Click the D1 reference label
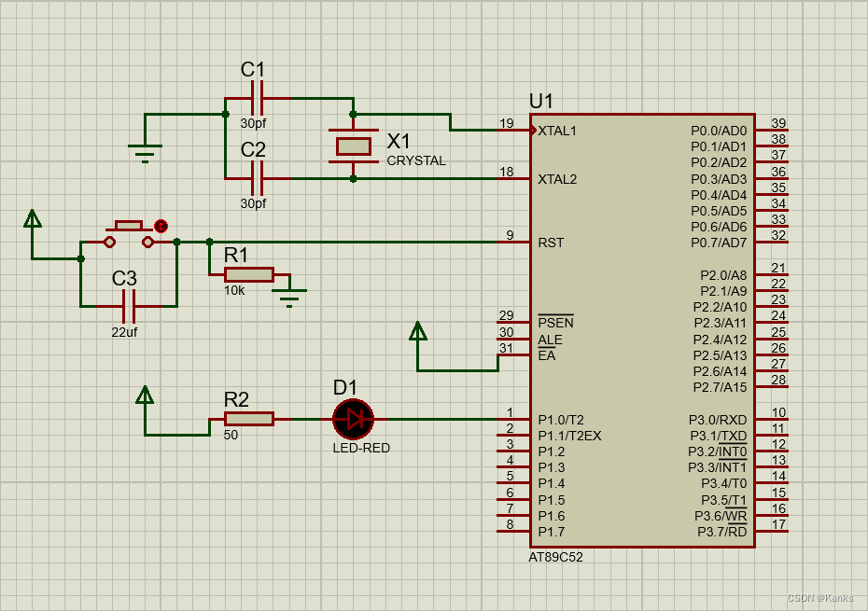The width and height of the screenshot is (868, 611). coord(345,387)
